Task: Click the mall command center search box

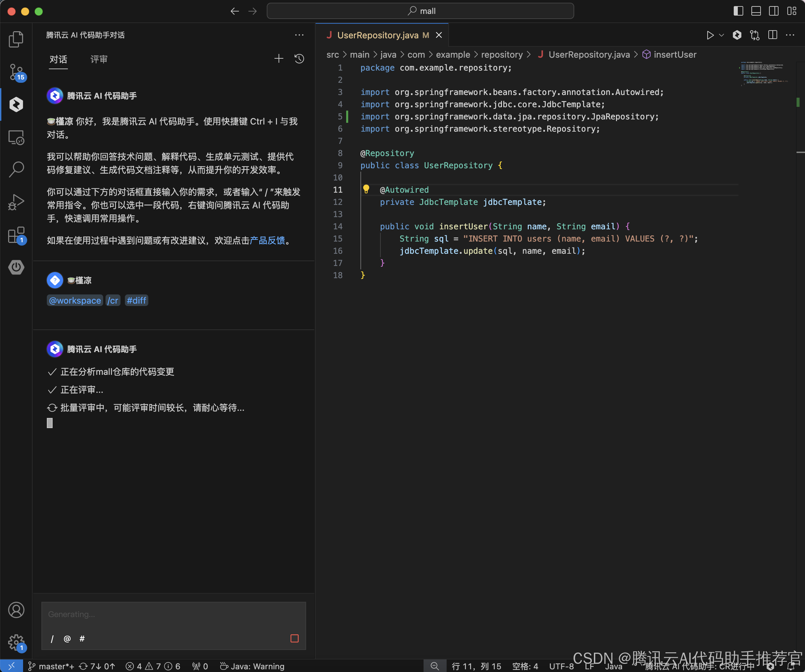Action: (420, 11)
